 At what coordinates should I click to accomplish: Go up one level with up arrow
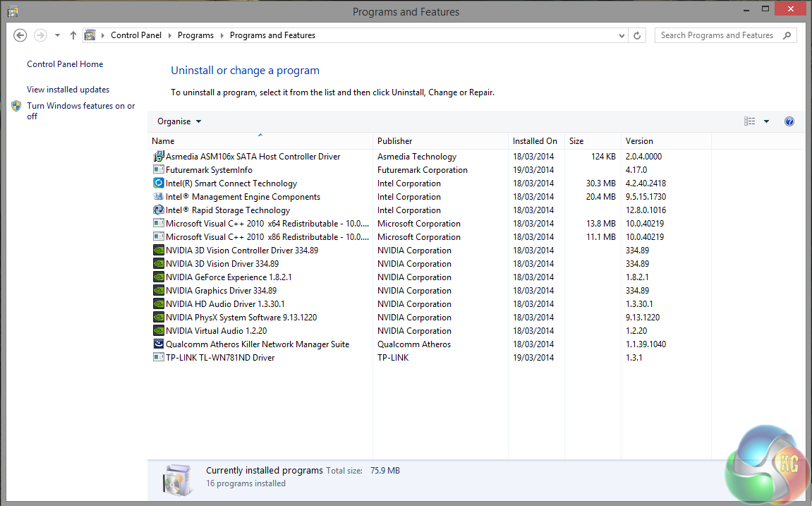[73, 35]
